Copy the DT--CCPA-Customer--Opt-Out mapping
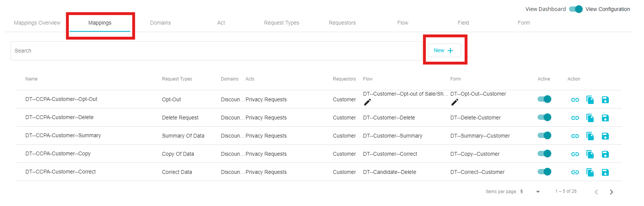This screenshot has width=644, height=206. (x=590, y=100)
